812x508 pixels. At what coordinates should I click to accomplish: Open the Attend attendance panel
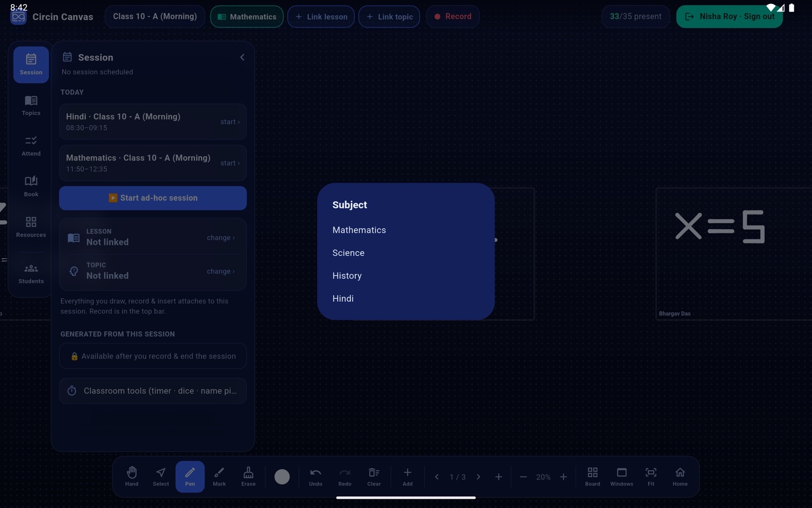[31, 146]
